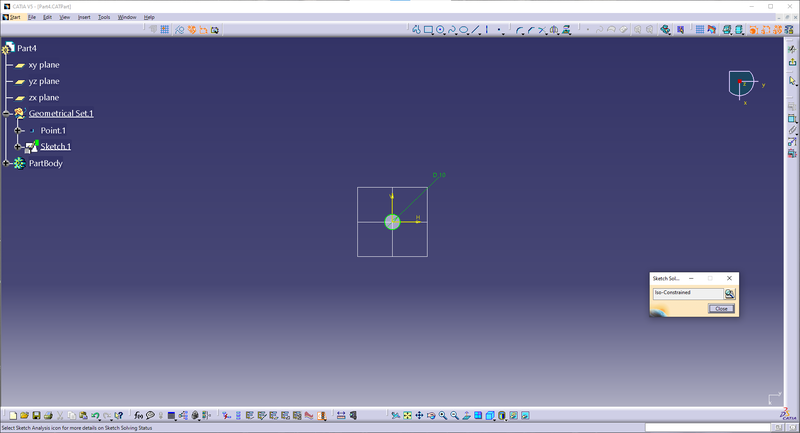This screenshot has width=800, height=433.
Task: Open the Tools menu
Action: click(x=104, y=17)
